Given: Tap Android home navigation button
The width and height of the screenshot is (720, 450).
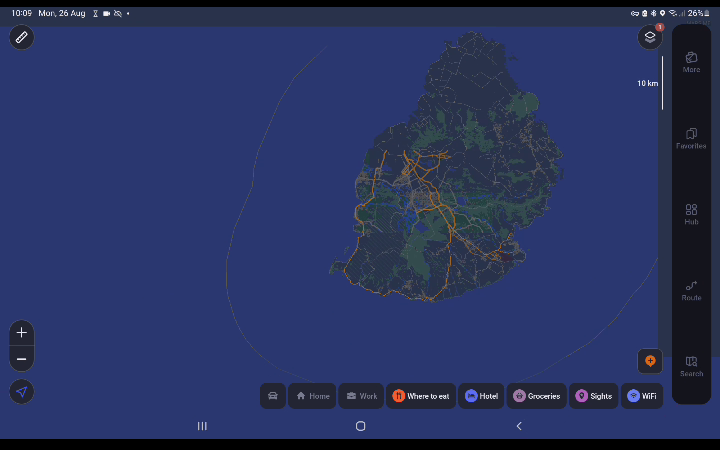Looking at the screenshot, I should [x=360, y=426].
